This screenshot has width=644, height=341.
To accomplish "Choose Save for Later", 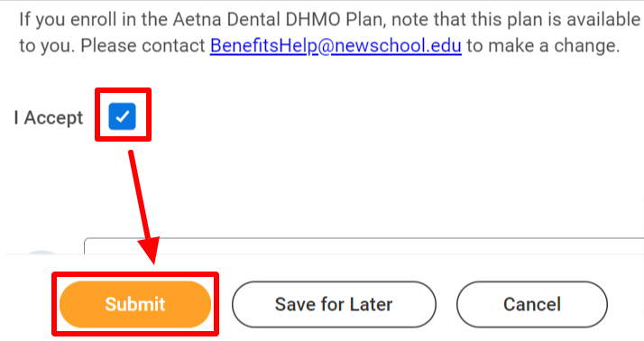I will point(334,304).
